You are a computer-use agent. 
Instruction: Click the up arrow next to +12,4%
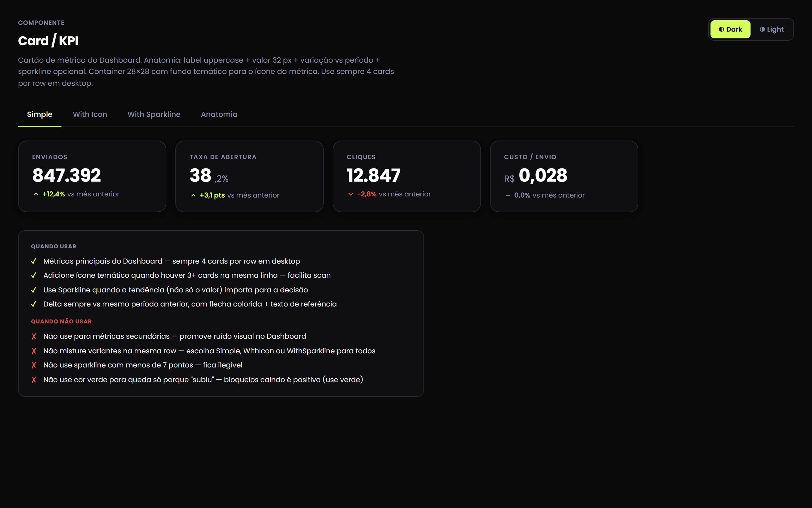pyautogui.click(x=36, y=194)
